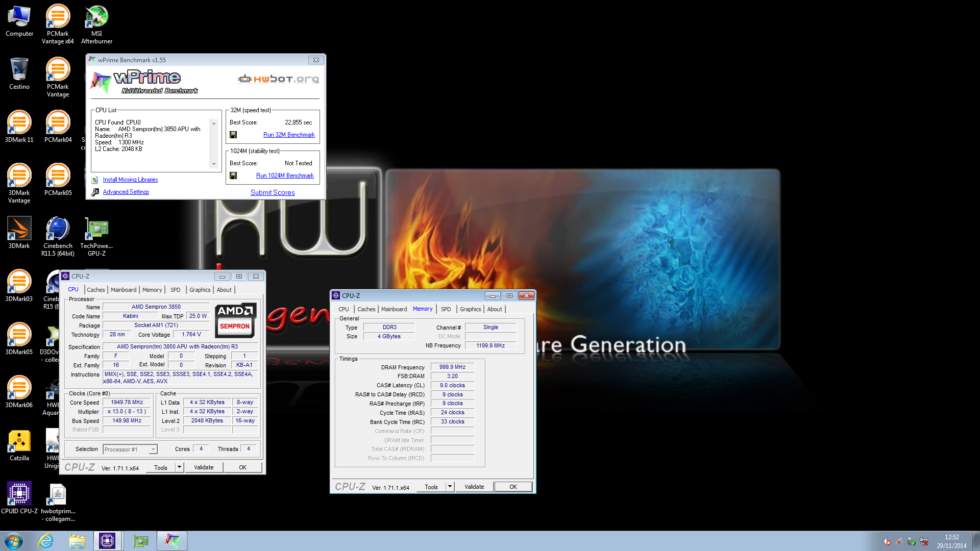The width and height of the screenshot is (980, 551).
Task: Switch to Memory tab in left CPU-Z window
Action: (x=152, y=290)
